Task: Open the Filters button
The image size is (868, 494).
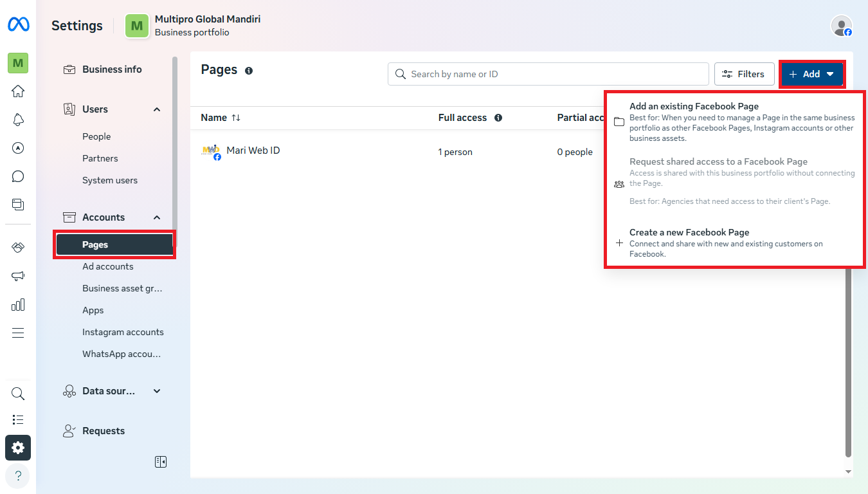Action: [744, 74]
